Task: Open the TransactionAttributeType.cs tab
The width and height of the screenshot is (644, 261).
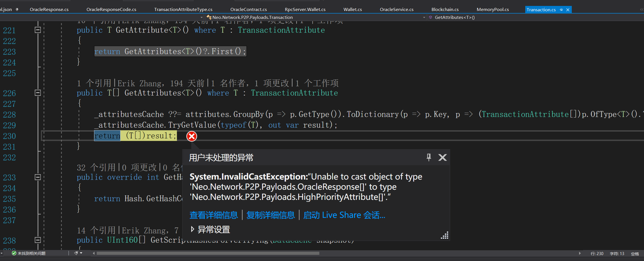Action: [x=183, y=9]
